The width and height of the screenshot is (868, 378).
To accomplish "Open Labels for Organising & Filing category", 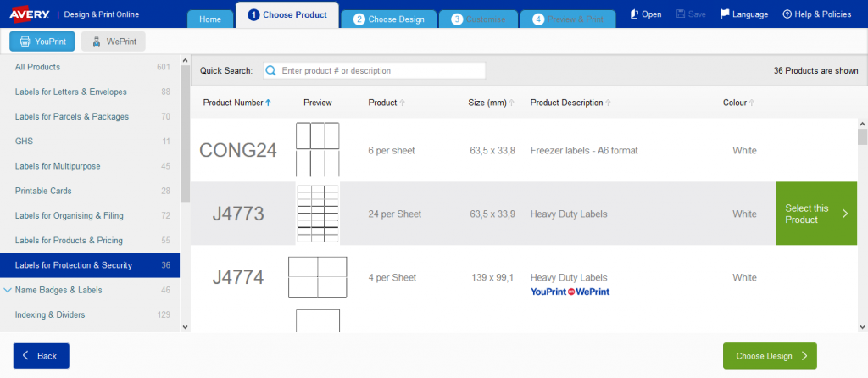I will coord(90,216).
